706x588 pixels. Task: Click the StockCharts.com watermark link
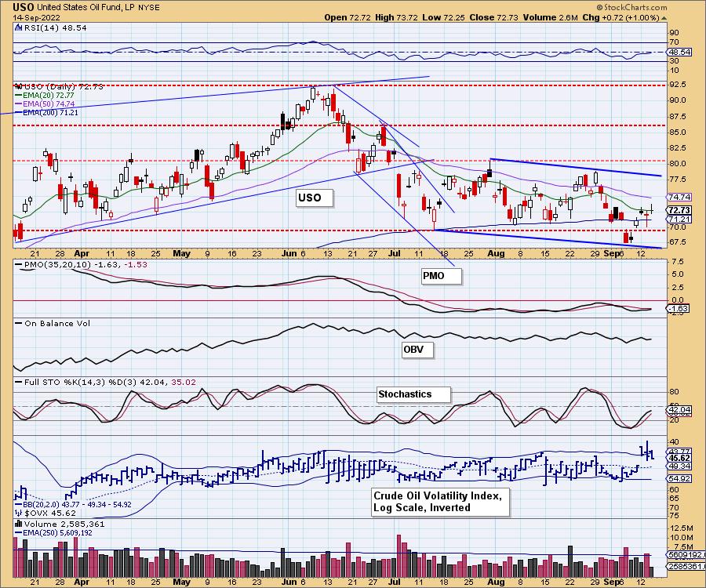click(x=632, y=7)
